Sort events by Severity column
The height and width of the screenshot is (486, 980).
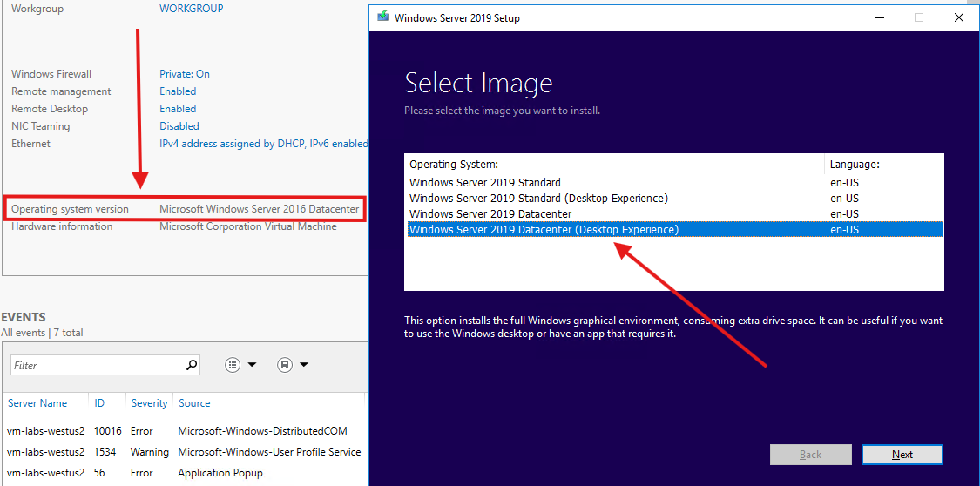tap(149, 403)
